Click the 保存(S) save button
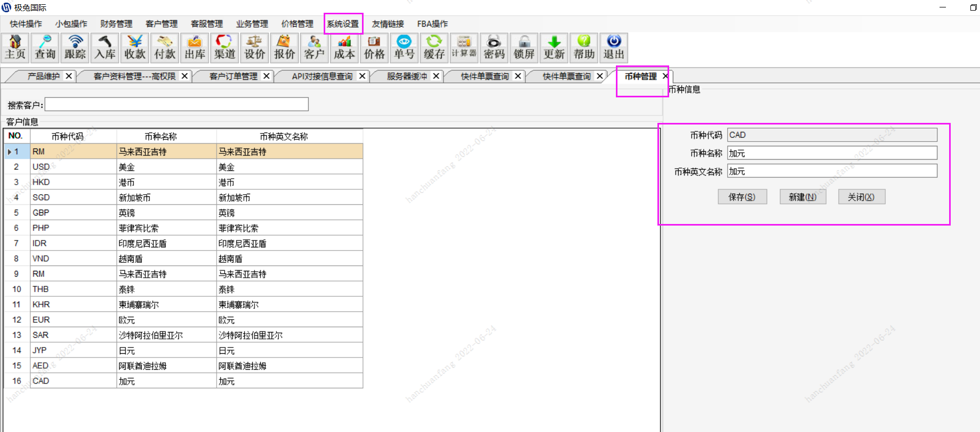The width and height of the screenshot is (980, 432). tap(742, 197)
